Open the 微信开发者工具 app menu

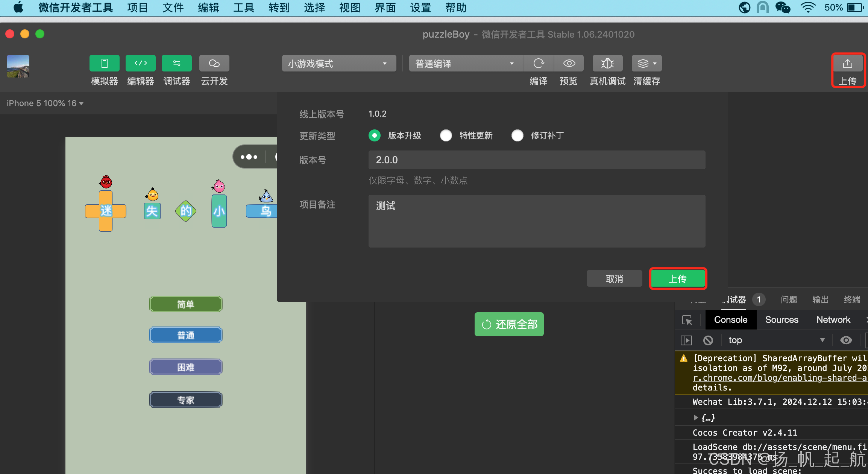click(76, 8)
